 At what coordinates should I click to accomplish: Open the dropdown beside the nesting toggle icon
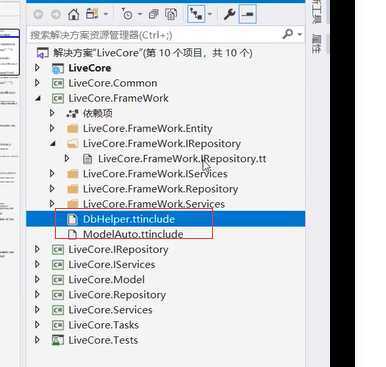pyautogui.click(x=210, y=14)
